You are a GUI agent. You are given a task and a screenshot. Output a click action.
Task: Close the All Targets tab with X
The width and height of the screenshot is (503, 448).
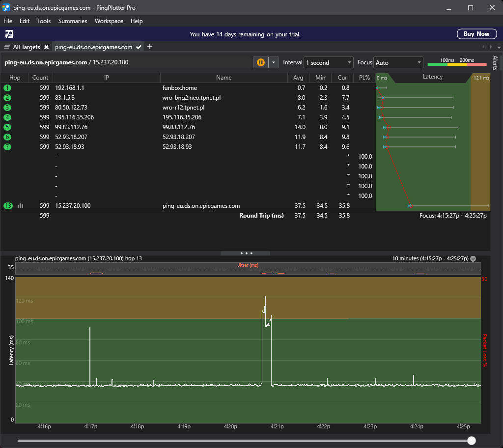tap(47, 47)
